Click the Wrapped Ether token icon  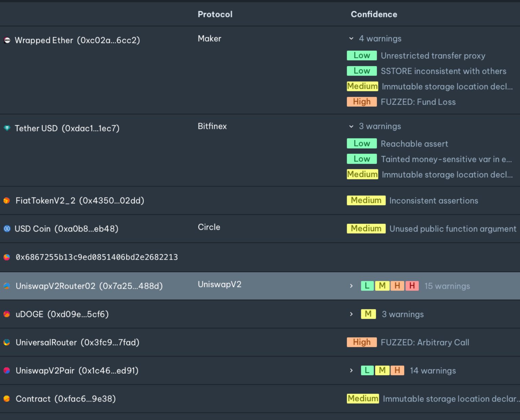point(7,40)
